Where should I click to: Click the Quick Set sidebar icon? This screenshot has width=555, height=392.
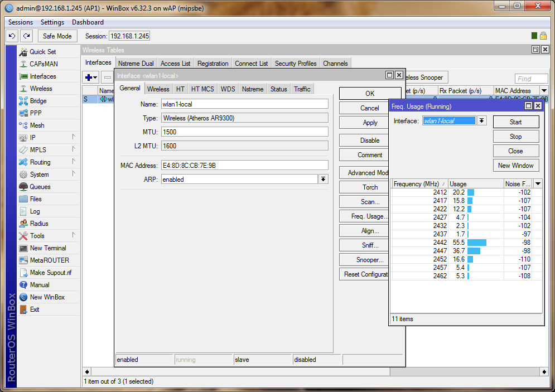coord(23,52)
